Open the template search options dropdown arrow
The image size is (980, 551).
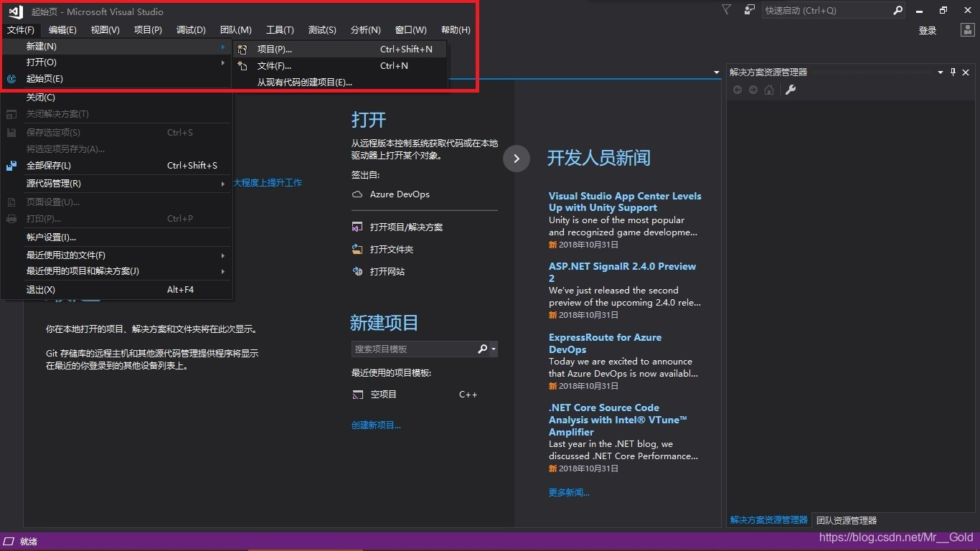(x=494, y=349)
